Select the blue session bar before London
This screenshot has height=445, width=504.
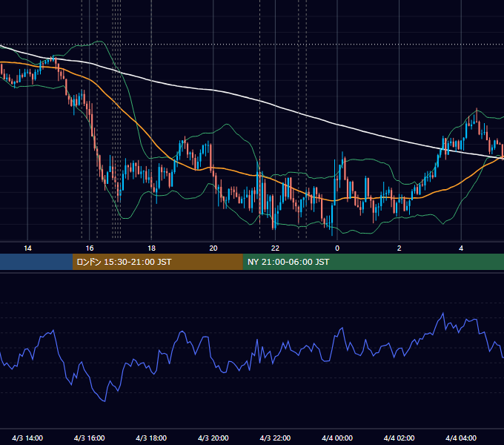(x=36, y=262)
